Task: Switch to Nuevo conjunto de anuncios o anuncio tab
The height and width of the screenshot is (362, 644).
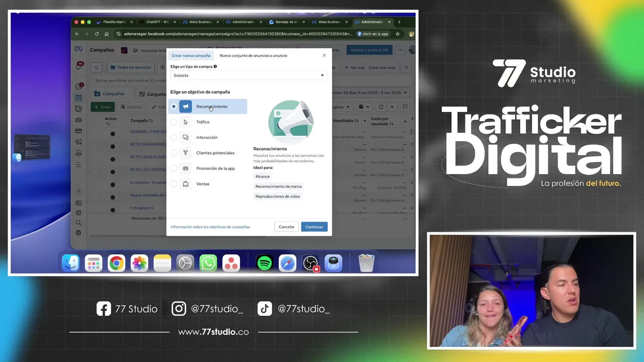Action: tap(254, 55)
